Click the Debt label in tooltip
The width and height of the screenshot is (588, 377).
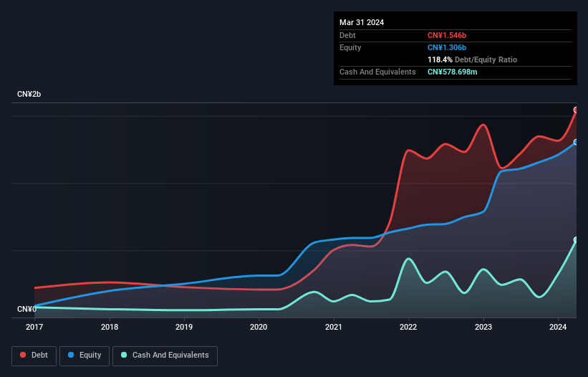[x=347, y=35]
